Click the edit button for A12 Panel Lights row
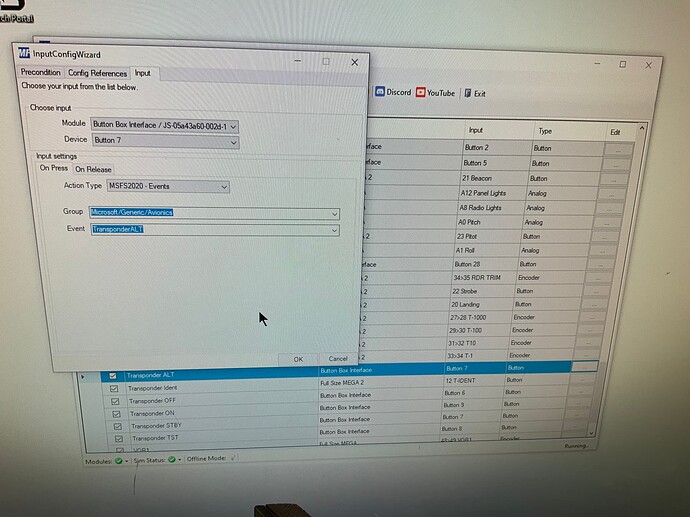This screenshot has width=690, height=517. [611, 194]
